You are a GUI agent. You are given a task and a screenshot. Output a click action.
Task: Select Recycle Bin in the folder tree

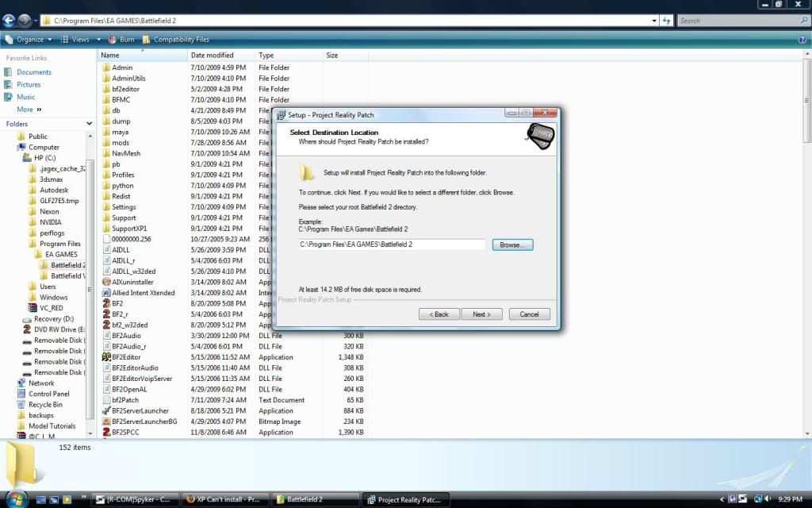coord(45,404)
